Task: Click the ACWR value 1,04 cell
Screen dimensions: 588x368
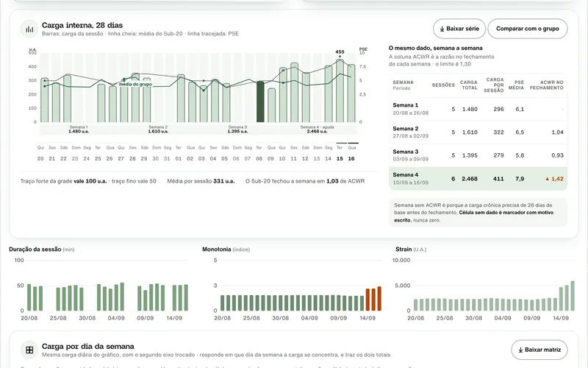Action: click(558, 132)
